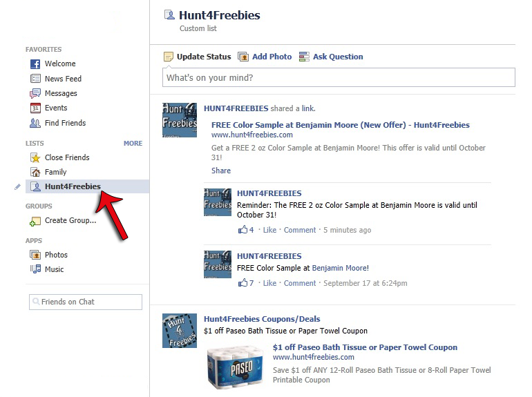Share the Benjamin Moore color sample link
The width and height of the screenshot is (532, 397).
pyautogui.click(x=221, y=171)
